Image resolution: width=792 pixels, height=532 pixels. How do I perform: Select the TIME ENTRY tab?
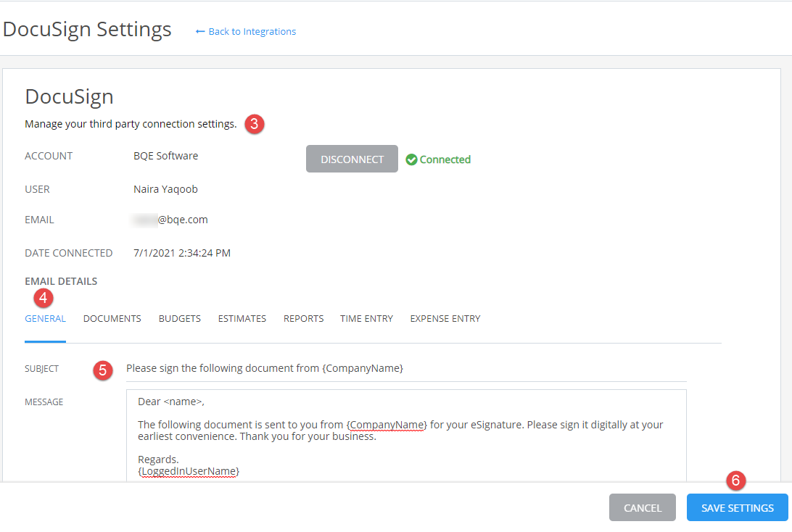coord(367,318)
